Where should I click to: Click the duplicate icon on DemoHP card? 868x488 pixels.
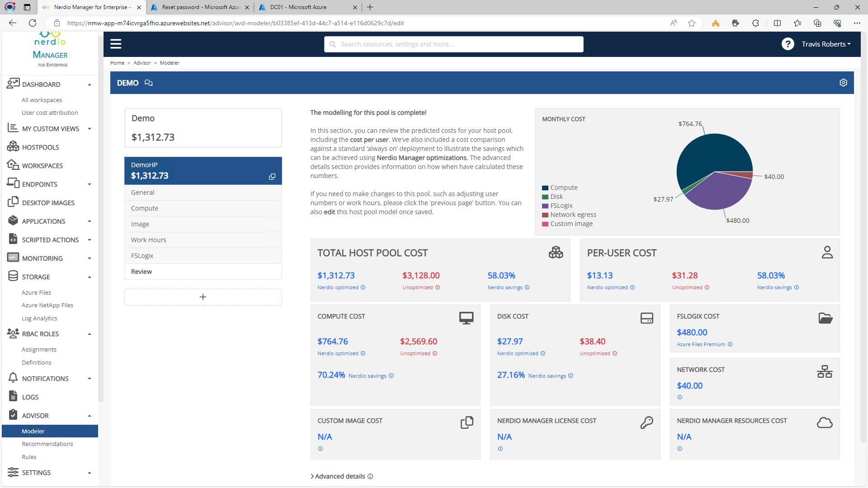[272, 177]
